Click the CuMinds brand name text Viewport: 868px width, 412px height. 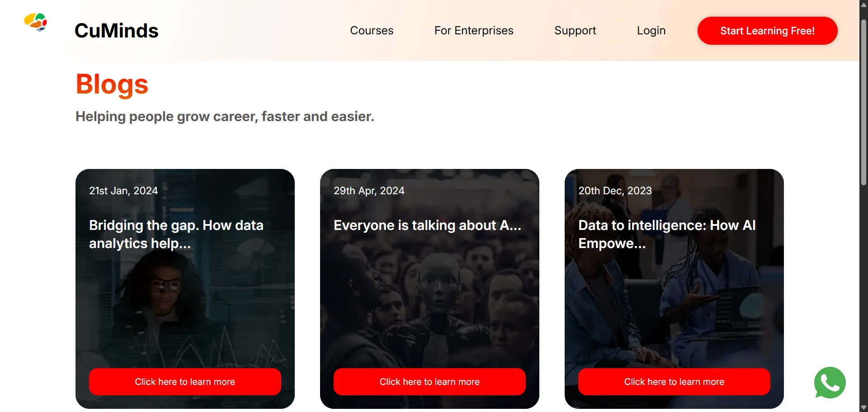(x=117, y=31)
